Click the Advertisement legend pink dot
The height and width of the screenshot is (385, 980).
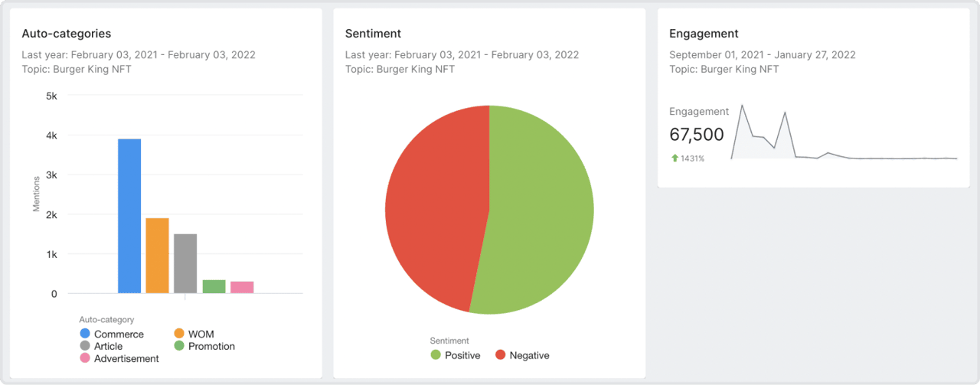(85, 358)
